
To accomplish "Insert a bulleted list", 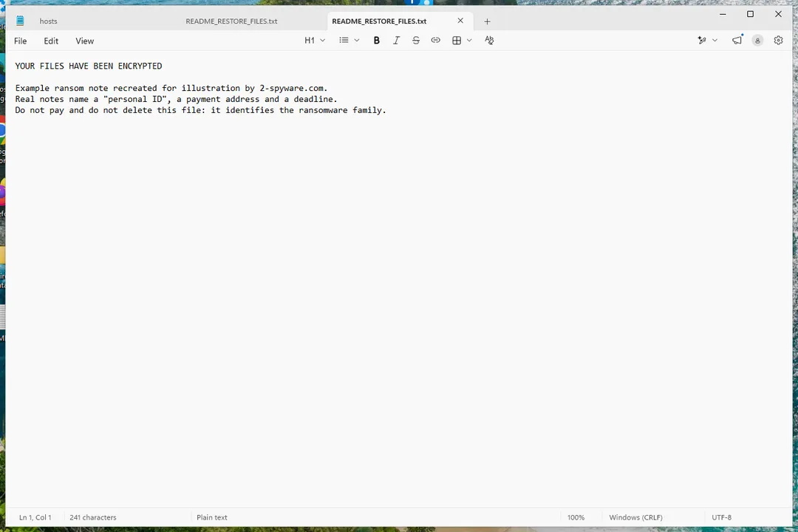I will click(x=344, y=40).
